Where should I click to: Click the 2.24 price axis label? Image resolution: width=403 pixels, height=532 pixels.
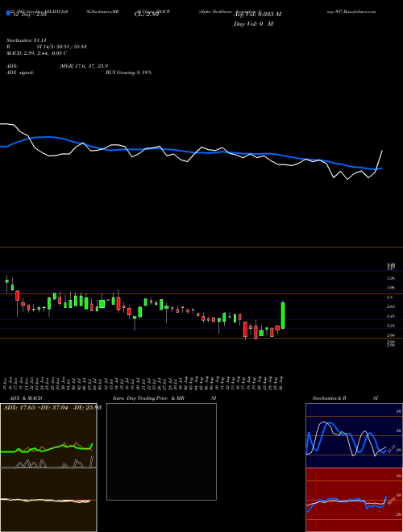(391, 326)
